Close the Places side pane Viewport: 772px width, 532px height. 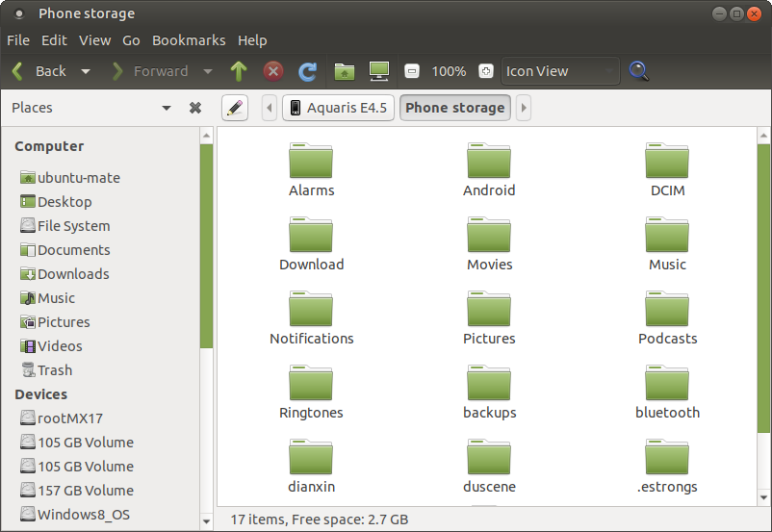(195, 108)
